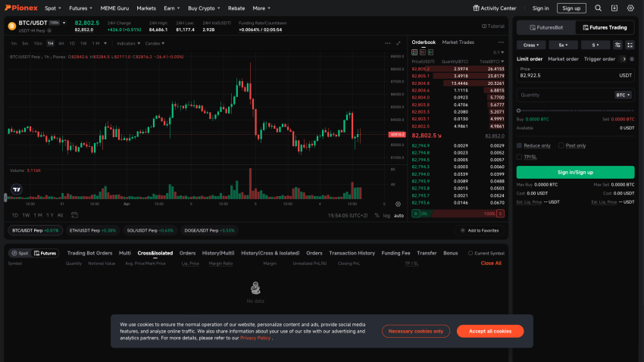The image size is (644, 362).
Task: Click the star icon in Add to Favorites
Action: click(463, 231)
